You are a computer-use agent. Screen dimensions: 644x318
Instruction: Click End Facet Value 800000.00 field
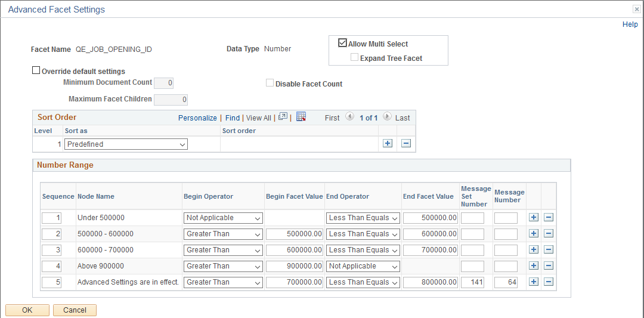[431, 282]
